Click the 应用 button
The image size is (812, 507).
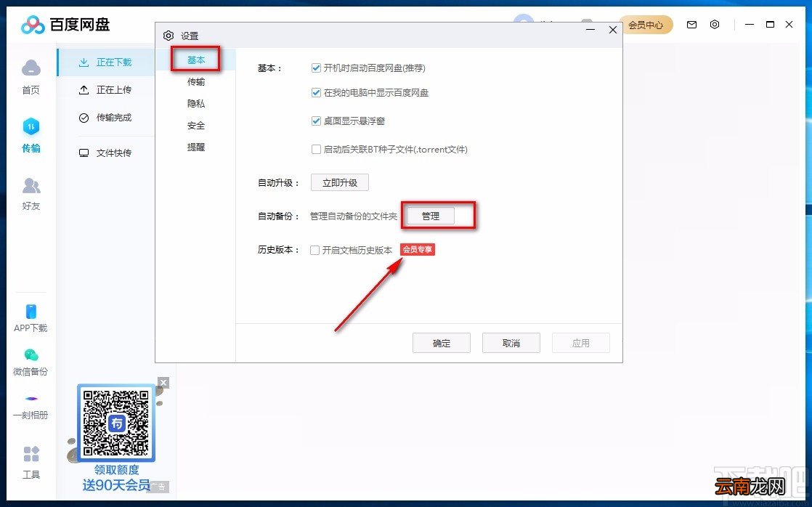(x=580, y=343)
